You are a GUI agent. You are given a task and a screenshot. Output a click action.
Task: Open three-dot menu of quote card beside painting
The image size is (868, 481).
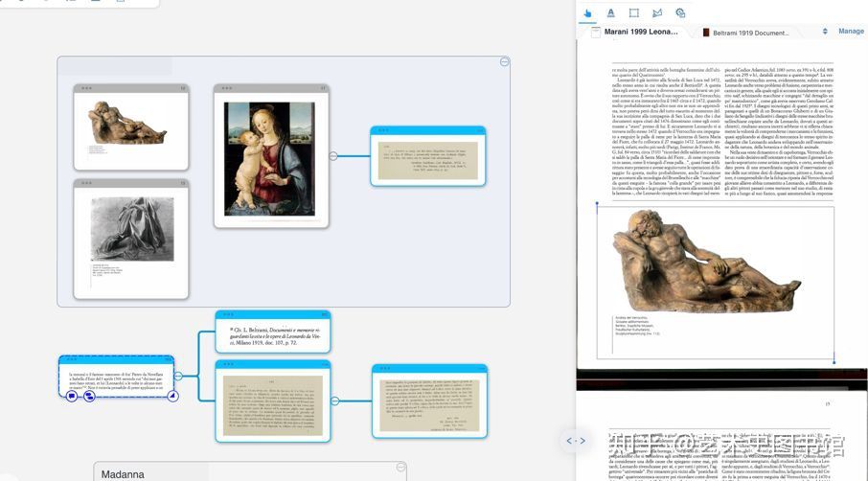click(383, 130)
